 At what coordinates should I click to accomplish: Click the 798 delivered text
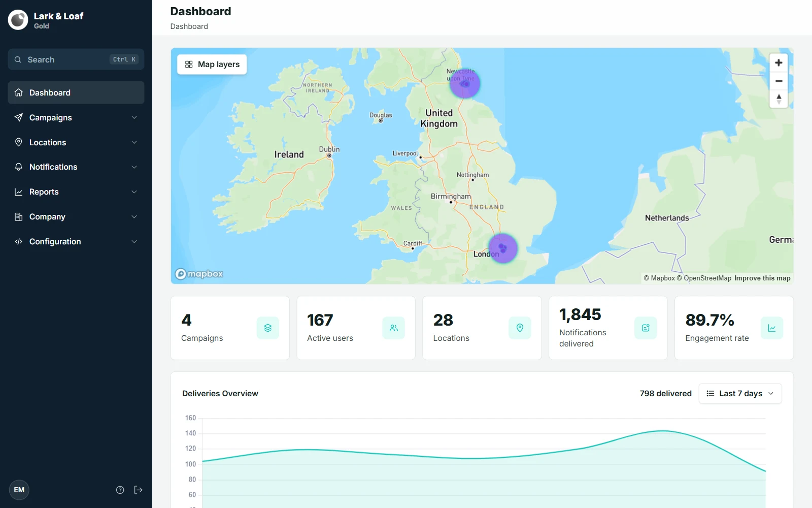click(x=665, y=393)
